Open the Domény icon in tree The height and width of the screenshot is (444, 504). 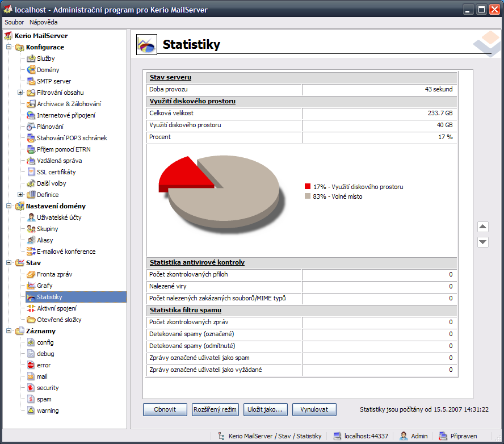(x=31, y=70)
